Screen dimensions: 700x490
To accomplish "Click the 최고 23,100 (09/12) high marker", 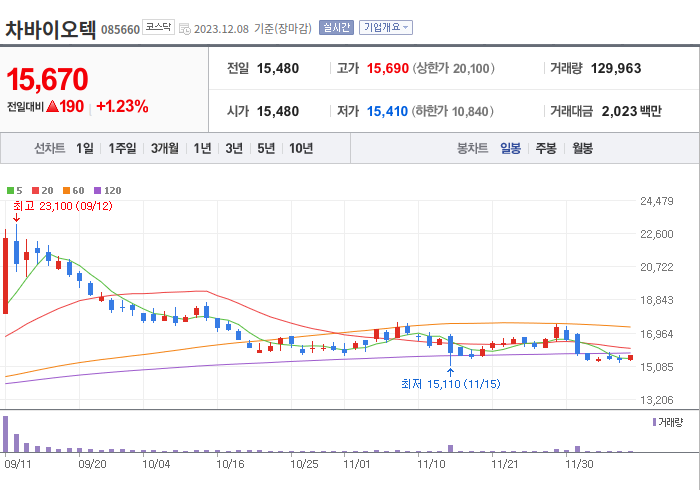I will coord(62,206).
